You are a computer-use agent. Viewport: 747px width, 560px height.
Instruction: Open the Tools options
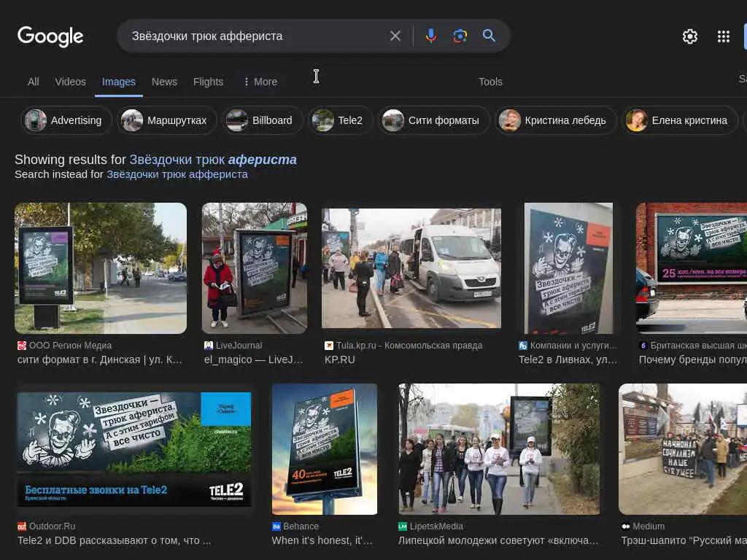[490, 82]
